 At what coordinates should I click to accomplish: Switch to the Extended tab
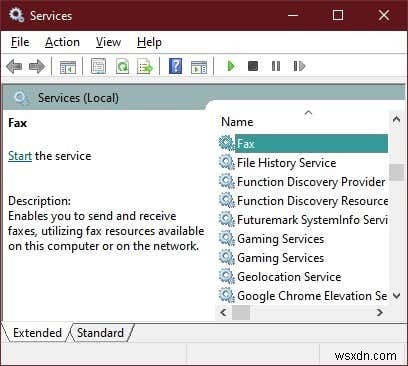point(37,333)
